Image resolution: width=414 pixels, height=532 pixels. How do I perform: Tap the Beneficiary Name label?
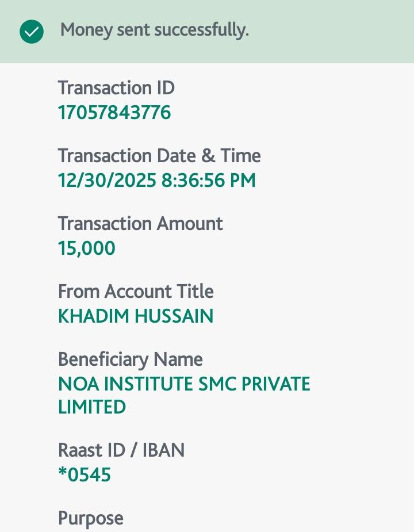tap(131, 359)
